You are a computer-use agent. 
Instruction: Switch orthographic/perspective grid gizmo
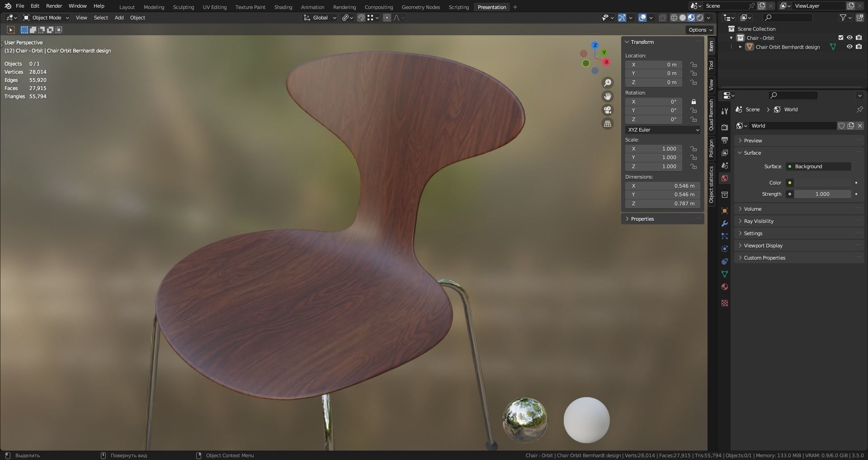[608, 123]
